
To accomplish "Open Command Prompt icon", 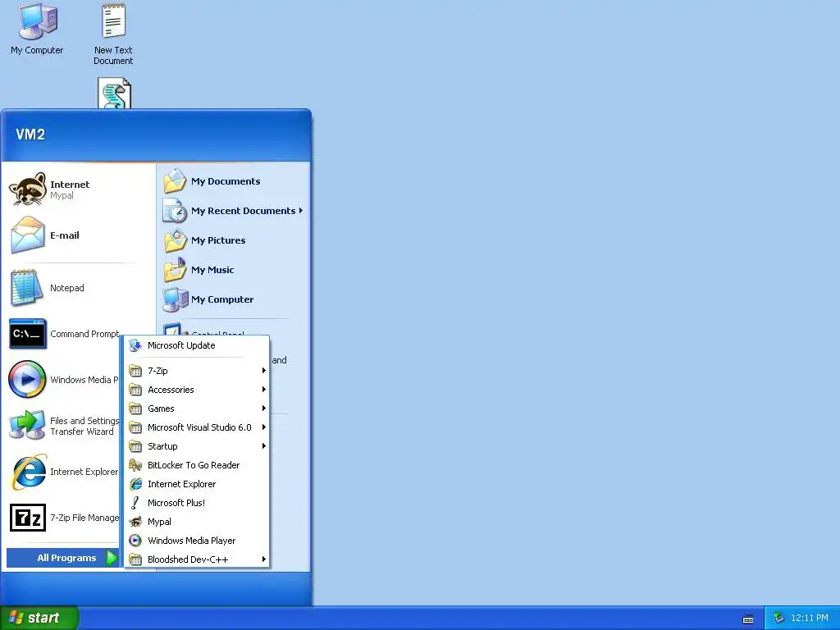I will [27, 334].
